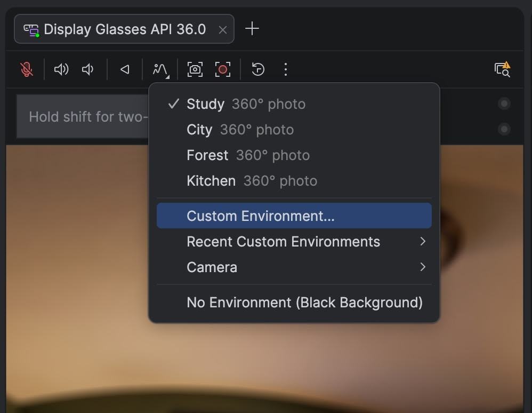Click the volume down speaker icon
Image resolution: width=532 pixels, height=413 pixels.
point(88,69)
